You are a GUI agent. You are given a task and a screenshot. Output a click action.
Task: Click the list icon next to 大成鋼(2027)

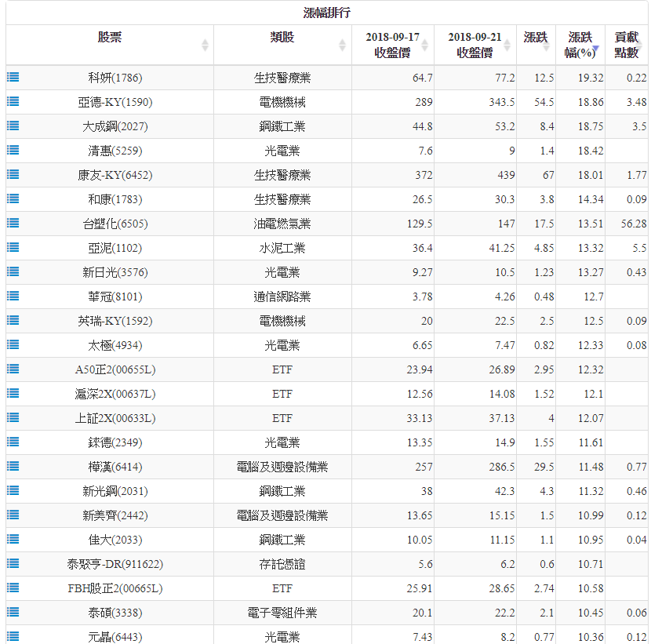tap(13, 126)
